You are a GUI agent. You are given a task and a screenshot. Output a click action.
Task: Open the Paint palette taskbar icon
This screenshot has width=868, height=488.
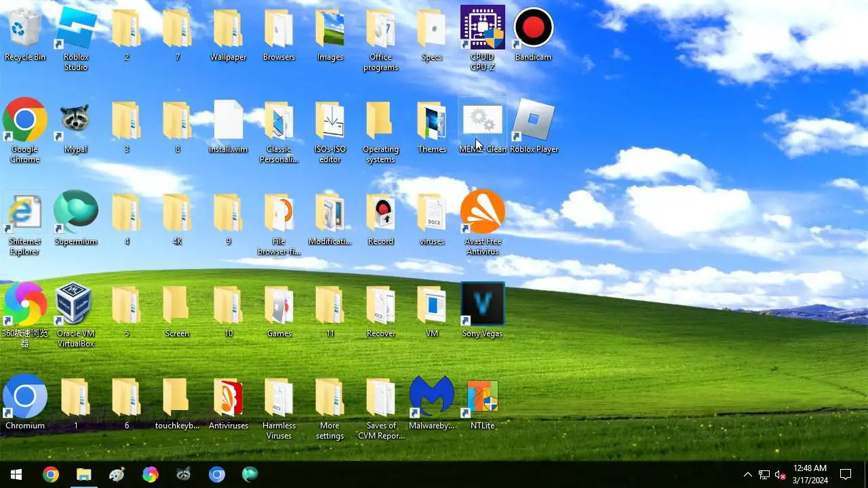point(117,474)
